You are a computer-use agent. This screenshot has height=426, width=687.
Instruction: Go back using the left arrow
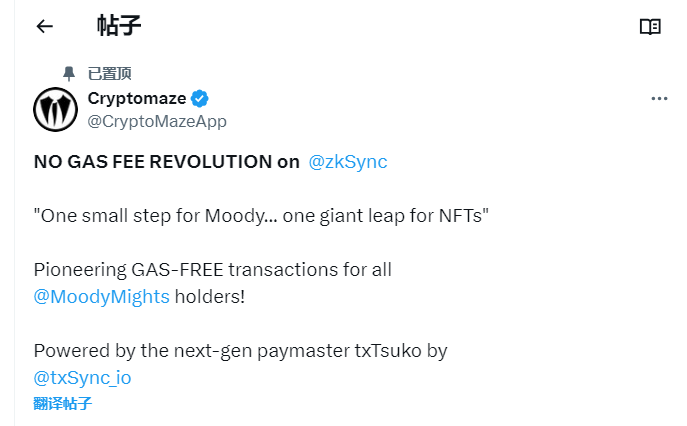pyautogui.click(x=44, y=27)
